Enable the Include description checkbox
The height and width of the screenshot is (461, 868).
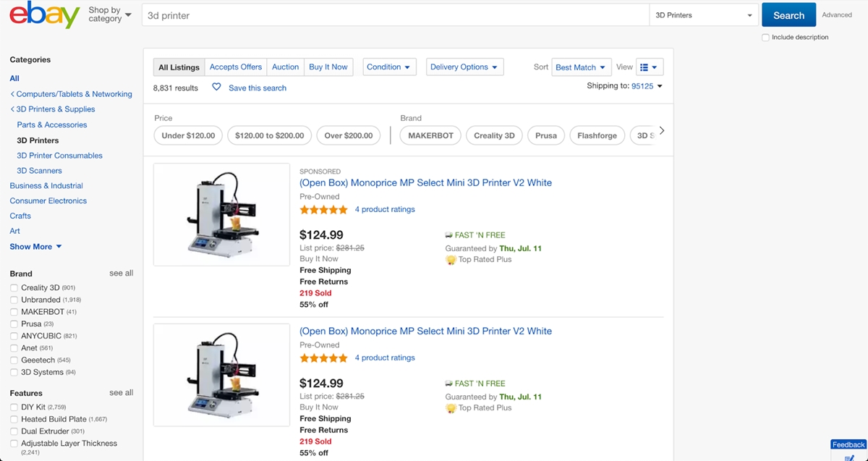pos(765,37)
